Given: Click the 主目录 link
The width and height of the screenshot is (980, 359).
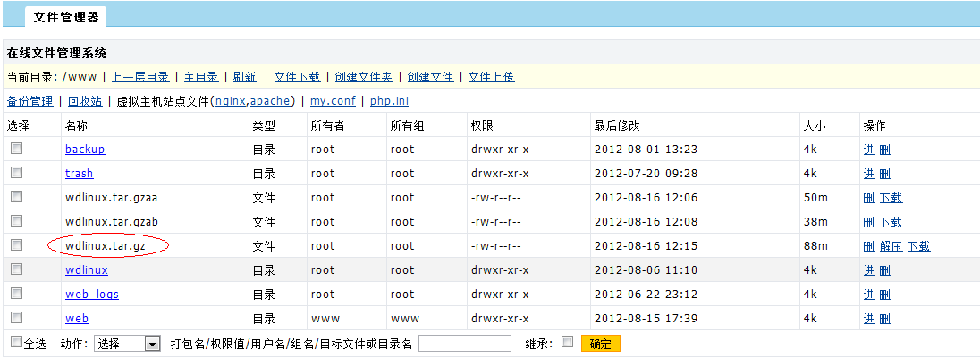Looking at the screenshot, I should click(x=201, y=77).
